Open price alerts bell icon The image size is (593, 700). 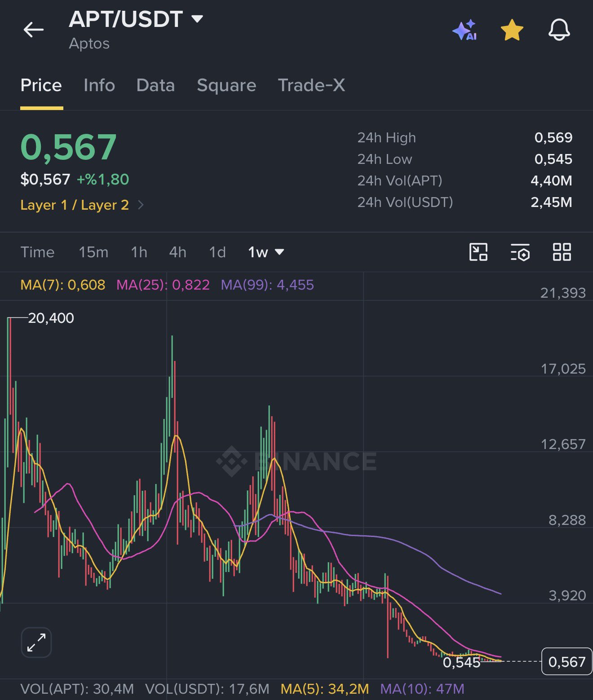pos(559,30)
